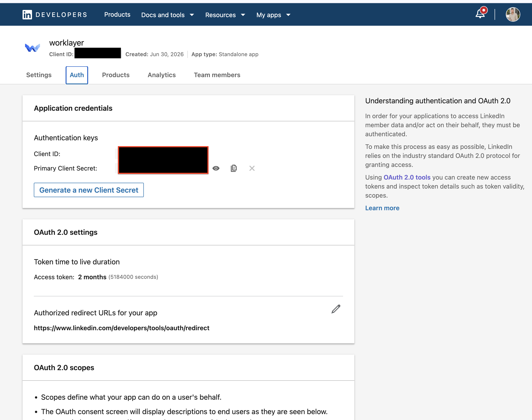Follow the Learn more link
The image size is (532, 420).
[x=382, y=208]
